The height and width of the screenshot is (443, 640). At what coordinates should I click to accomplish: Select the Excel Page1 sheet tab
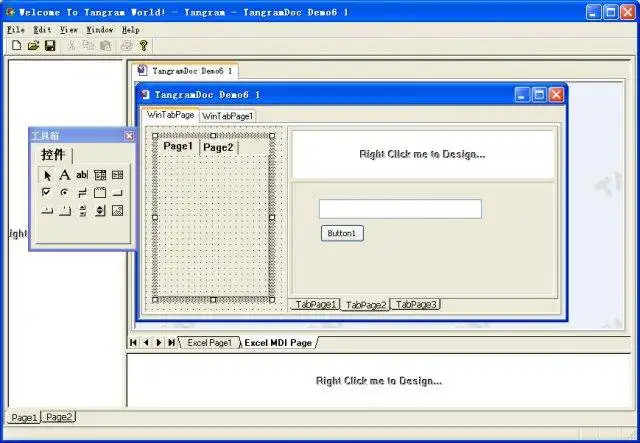click(x=209, y=343)
